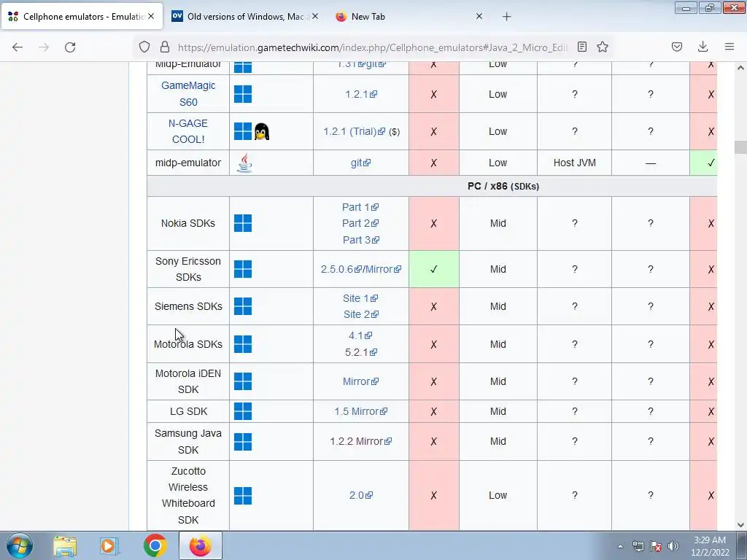
Task: Open Nokia SDKs Part 1 link
Action: click(360, 207)
